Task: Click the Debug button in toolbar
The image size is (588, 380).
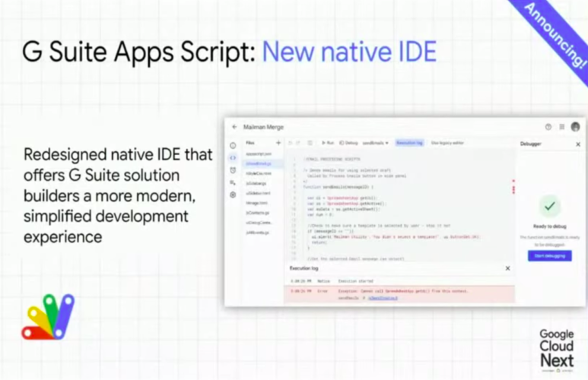Action: pos(348,143)
